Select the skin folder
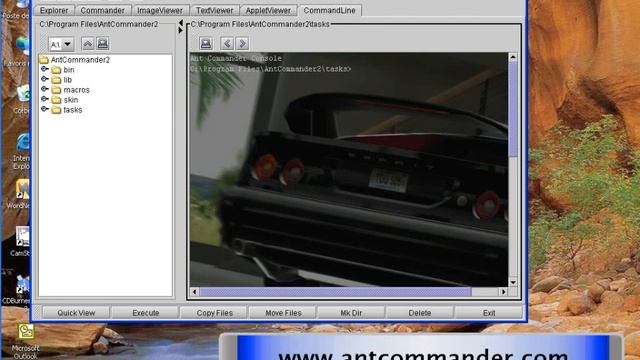The height and width of the screenshot is (360, 640). coord(65,100)
